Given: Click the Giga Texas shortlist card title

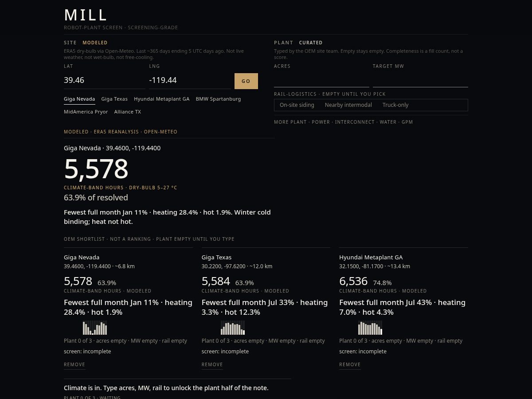Looking at the screenshot, I should coord(217,257).
